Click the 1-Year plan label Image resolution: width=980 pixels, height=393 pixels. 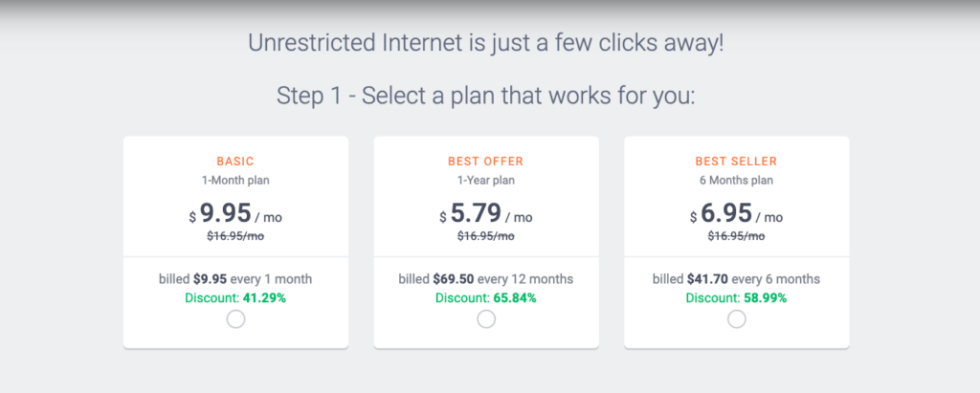pyautogui.click(x=485, y=181)
